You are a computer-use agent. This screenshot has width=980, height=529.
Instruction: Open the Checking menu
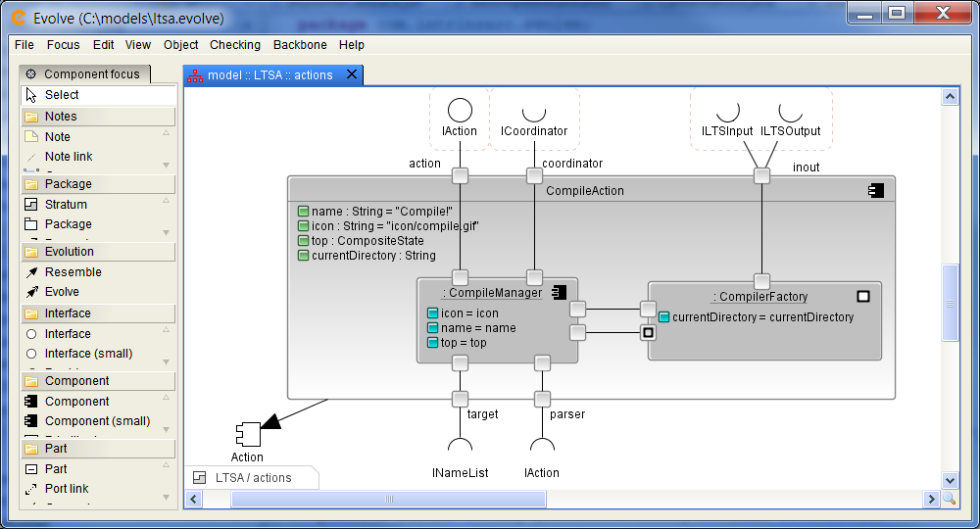click(x=235, y=45)
